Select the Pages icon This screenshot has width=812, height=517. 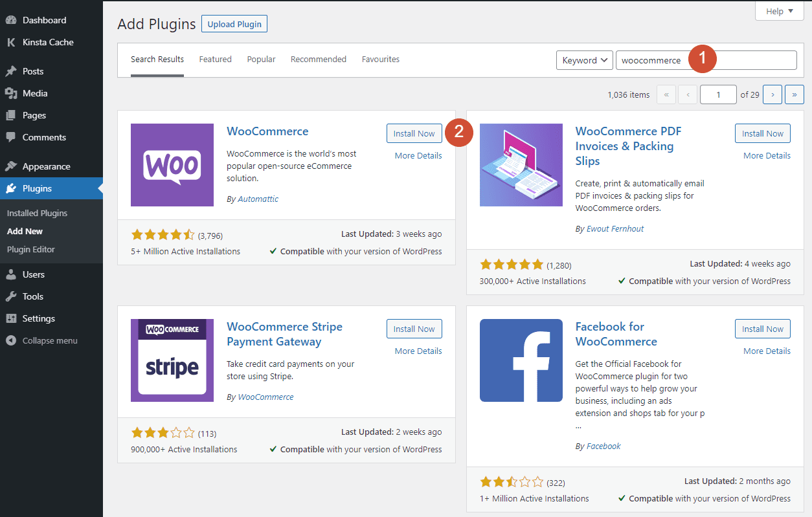point(14,115)
